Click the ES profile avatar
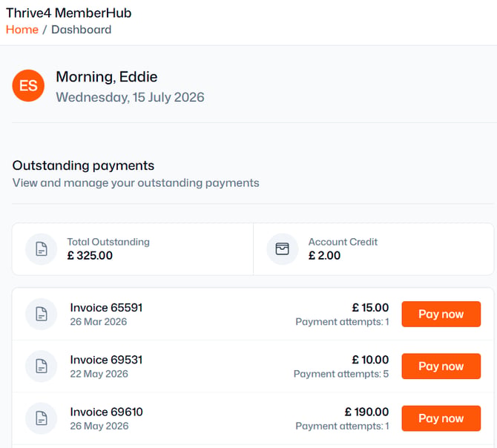497x448 pixels. click(28, 85)
